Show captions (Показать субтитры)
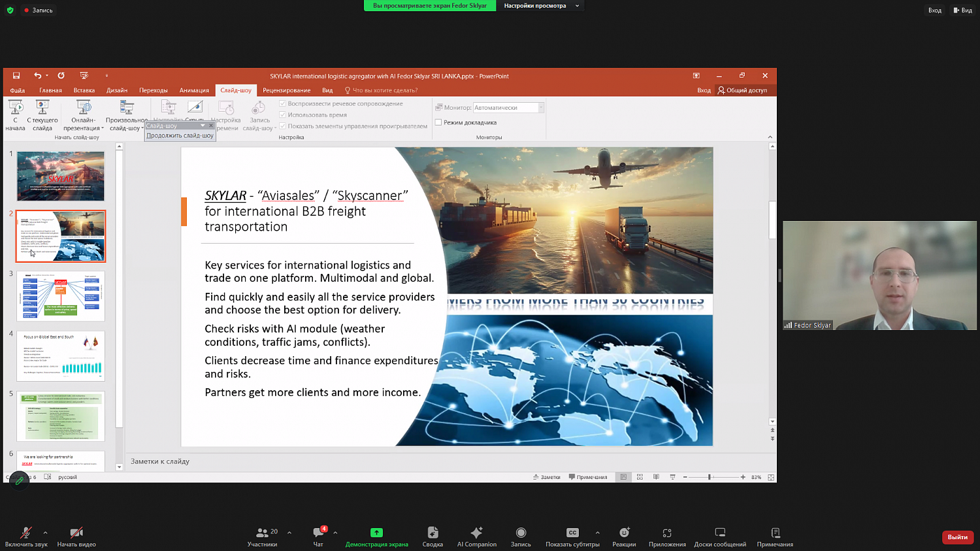 pyautogui.click(x=572, y=537)
